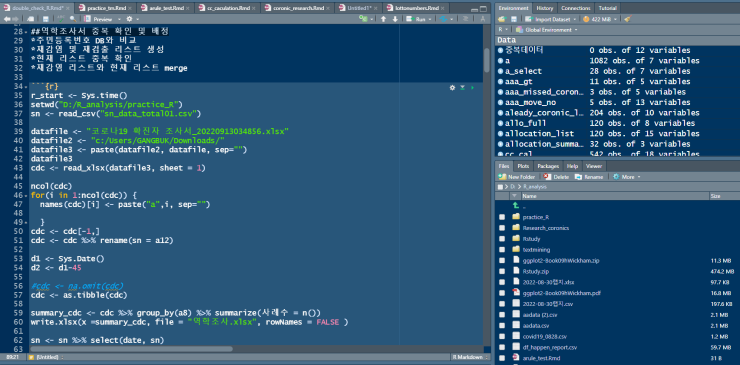Open 422 MiB memory usage dropdown
Screen dimensions: 740x365
pos(601,19)
